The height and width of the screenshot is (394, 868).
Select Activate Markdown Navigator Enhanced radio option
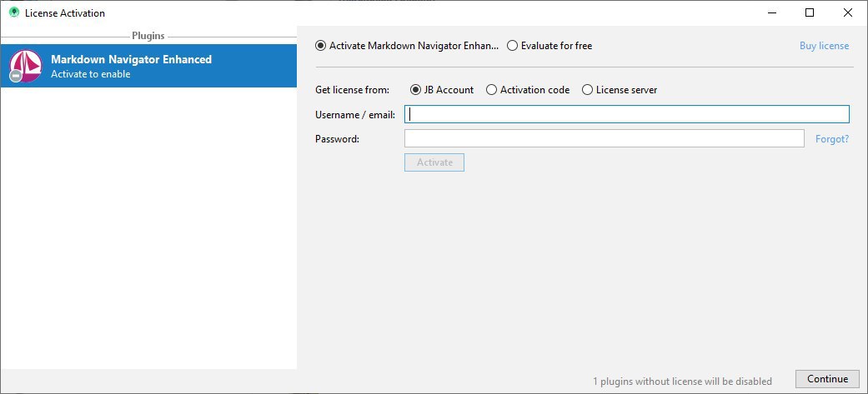click(x=407, y=45)
